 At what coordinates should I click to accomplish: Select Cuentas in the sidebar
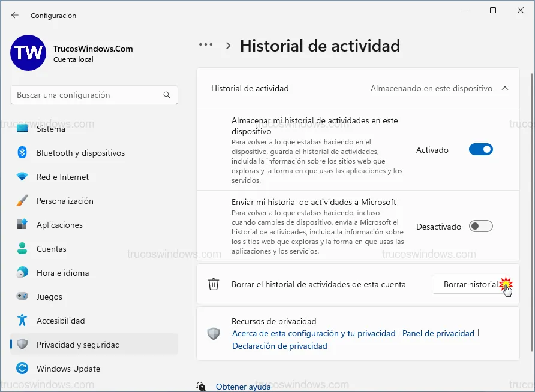(52, 249)
